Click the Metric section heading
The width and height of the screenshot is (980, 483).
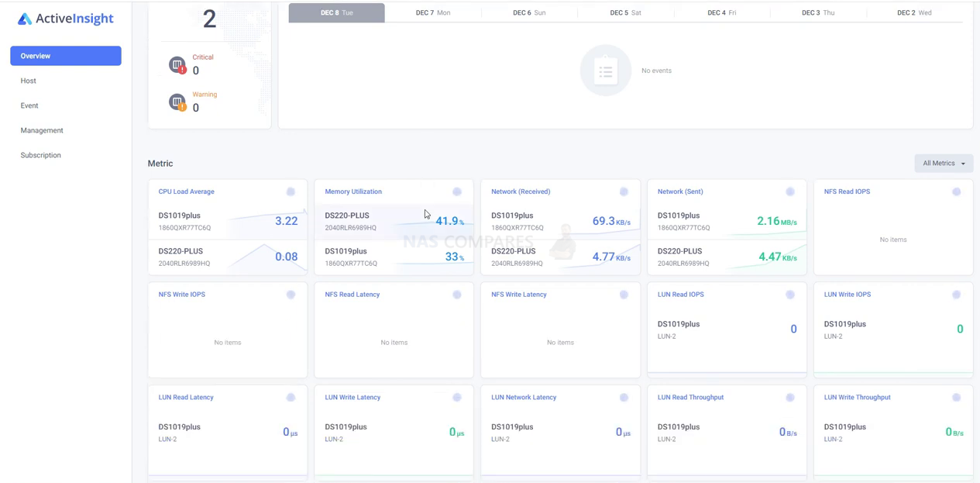(x=160, y=164)
